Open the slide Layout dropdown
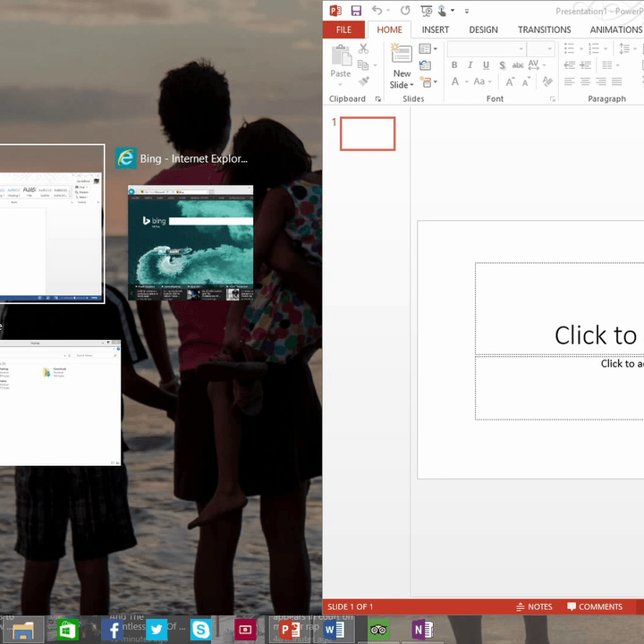This screenshot has width=644, height=644. pos(428,49)
